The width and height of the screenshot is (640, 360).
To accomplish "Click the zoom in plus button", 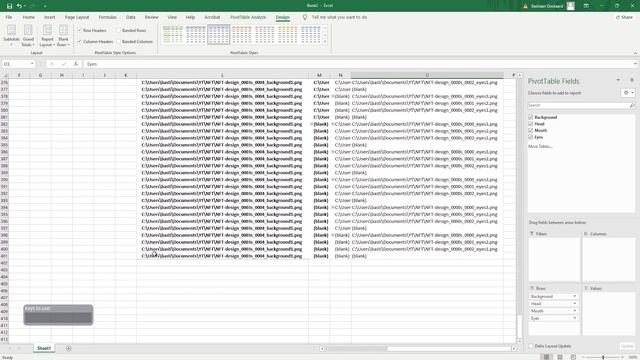I will coord(622,357).
